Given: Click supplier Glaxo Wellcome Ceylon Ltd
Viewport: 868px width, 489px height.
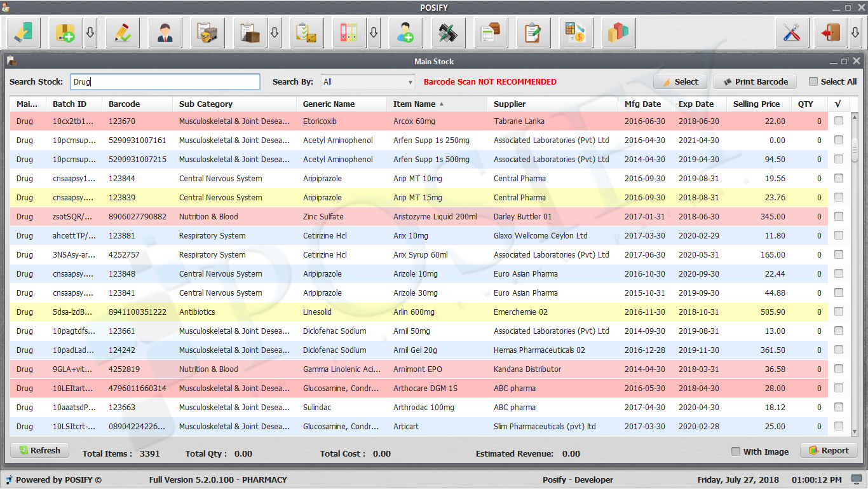Looking at the screenshot, I should point(541,235).
